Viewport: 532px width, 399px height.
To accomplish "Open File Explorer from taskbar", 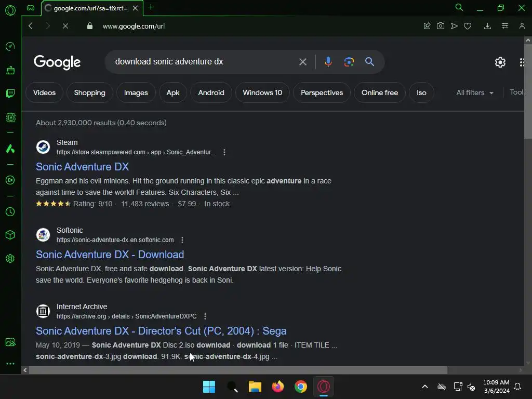I will (x=255, y=387).
